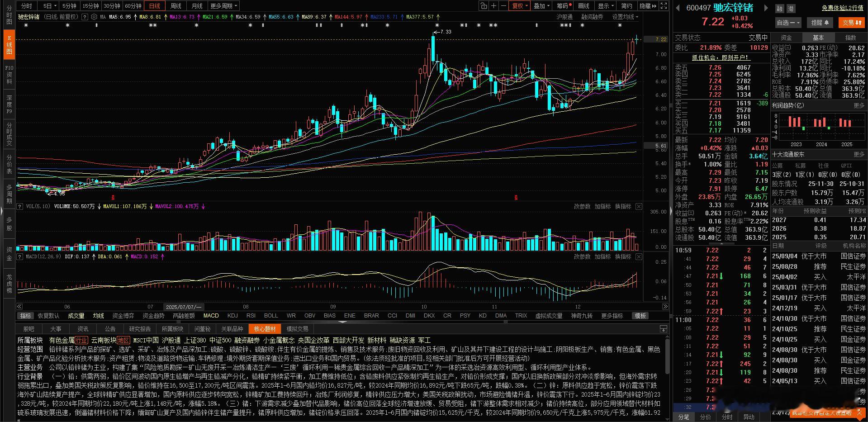Open 深度F9 sidebar item
Viewport: 868px width, 422px height.
[9, 104]
